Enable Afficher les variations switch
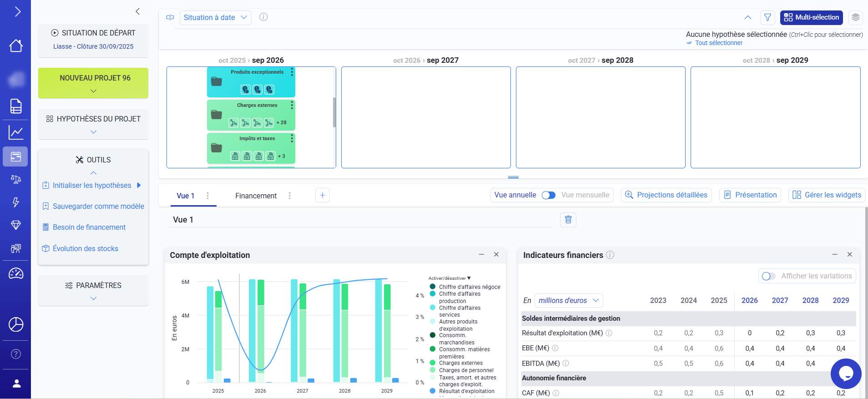Screen dimensions: 868x399 click(x=768, y=276)
